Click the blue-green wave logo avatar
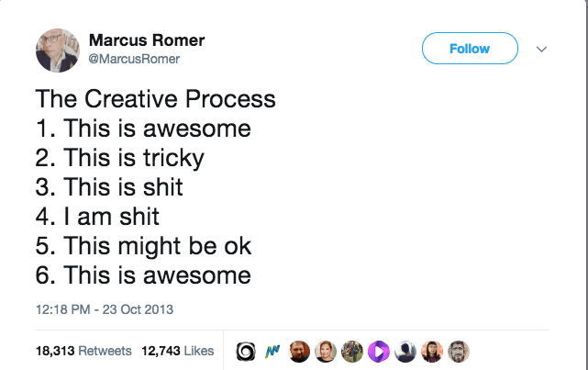Viewport: 588px width, 370px height. tap(272, 351)
